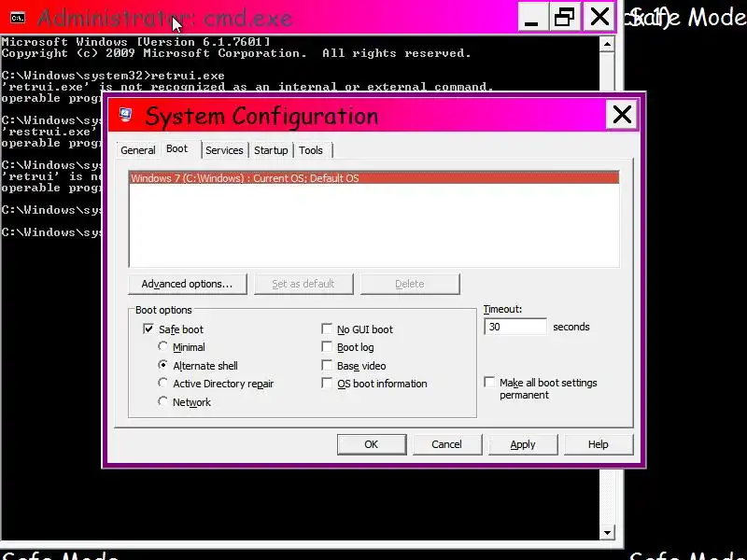Screen dimensions: 747x560
Task: Click the Cancel button
Action: tap(447, 444)
